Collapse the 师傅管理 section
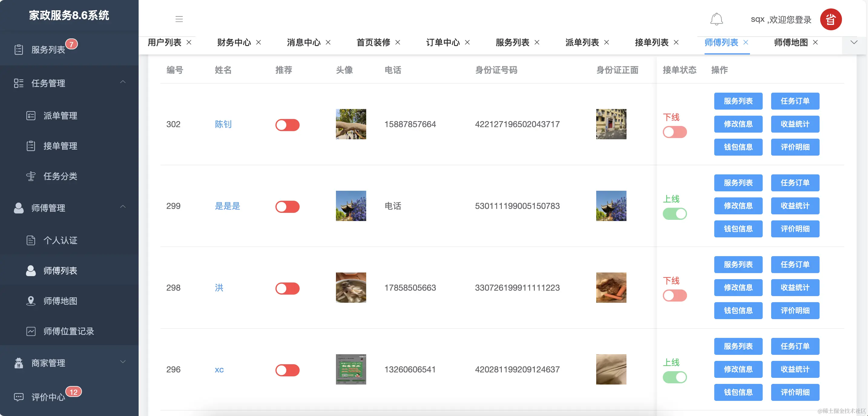 pyautogui.click(x=123, y=207)
